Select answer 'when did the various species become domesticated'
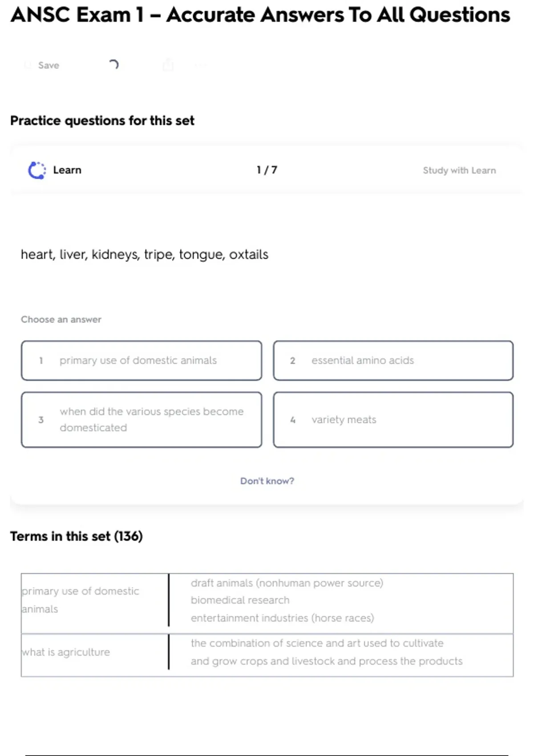The height and width of the screenshot is (756, 534). (142, 420)
